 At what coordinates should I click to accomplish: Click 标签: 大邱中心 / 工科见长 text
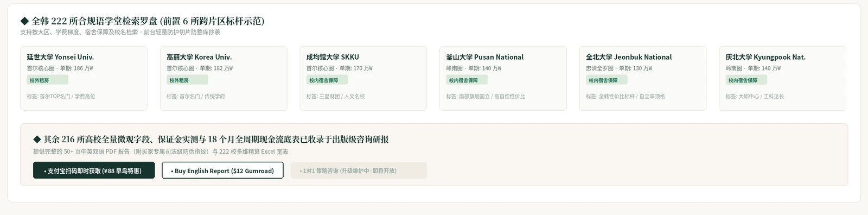pos(755,96)
